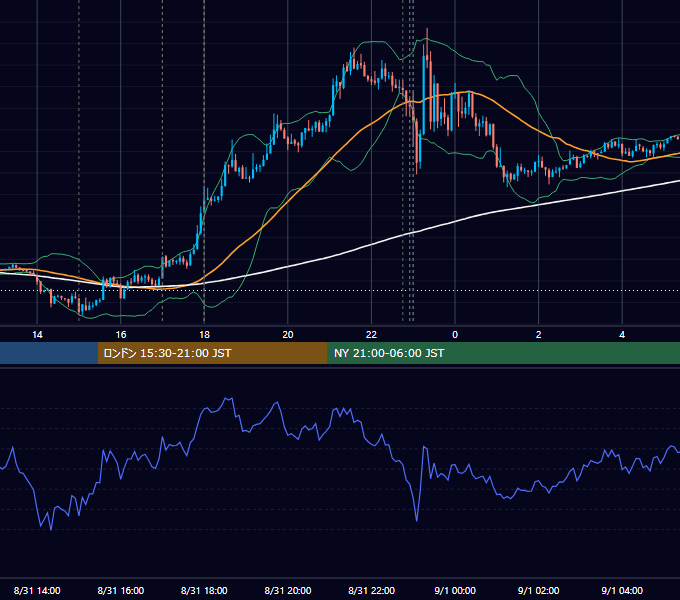Click hour label 14 on upper axis

pos(37,335)
